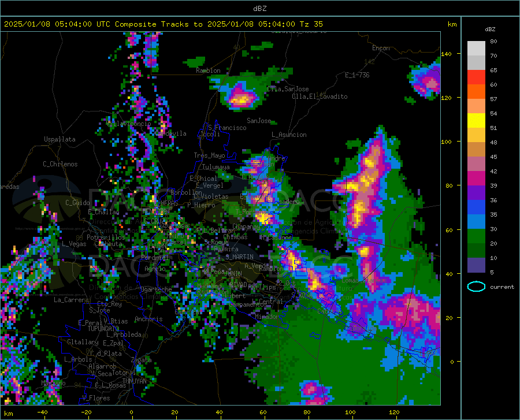The height and width of the screenshot is (420, 520).
Task: Click the 'Lomas_Blancas' map label
Action: tap(364, 280)
